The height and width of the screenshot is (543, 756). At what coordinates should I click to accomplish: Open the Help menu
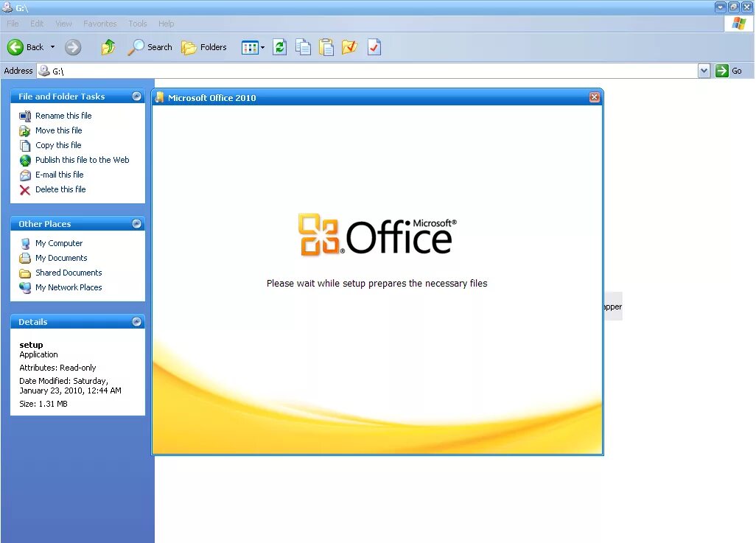[x=167, y=24]
